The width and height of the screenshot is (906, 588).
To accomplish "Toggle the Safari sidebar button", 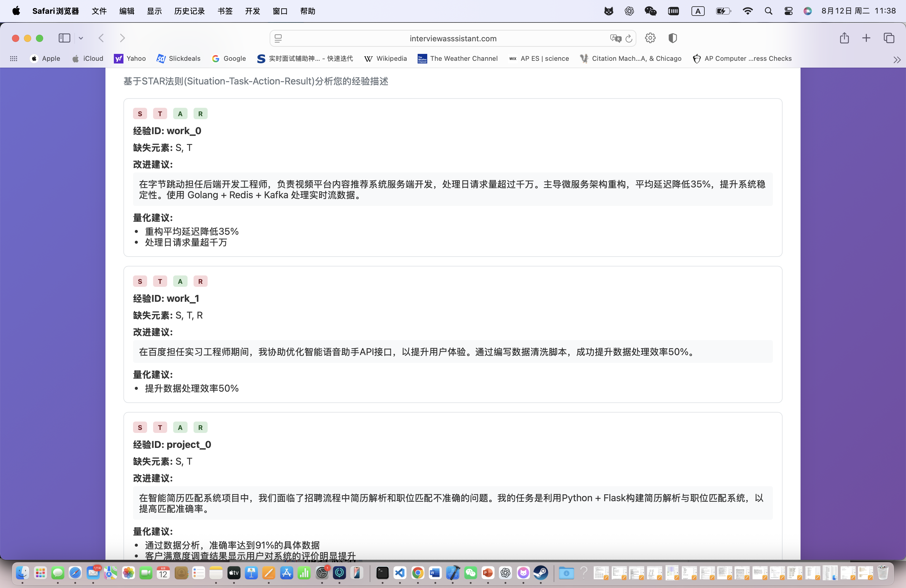I will (64, 38).
